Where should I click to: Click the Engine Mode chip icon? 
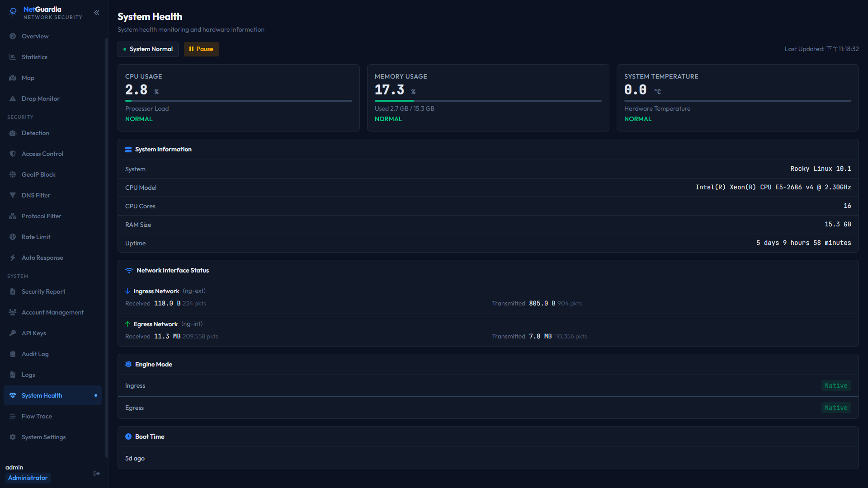(x=128, y=364)
